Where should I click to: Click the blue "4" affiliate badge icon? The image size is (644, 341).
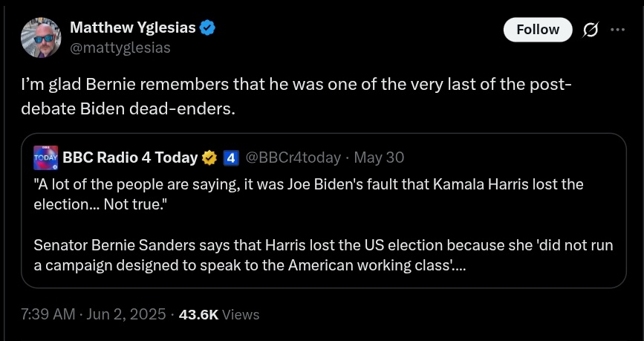230,157
